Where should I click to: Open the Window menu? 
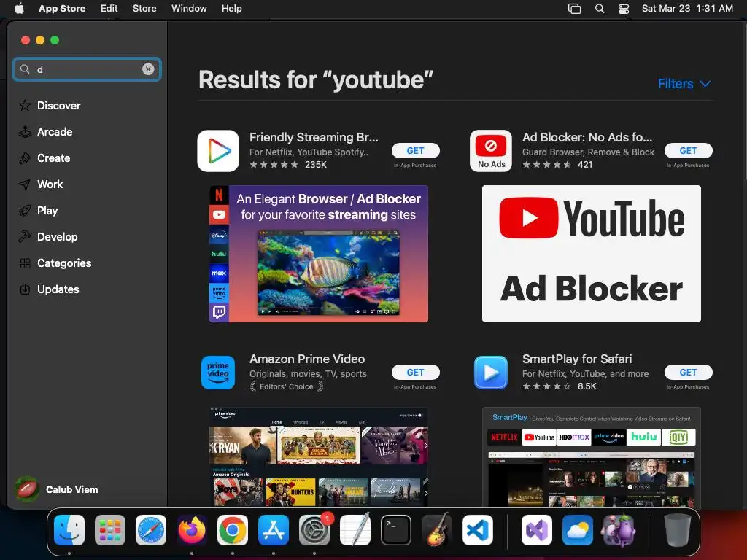189,9
